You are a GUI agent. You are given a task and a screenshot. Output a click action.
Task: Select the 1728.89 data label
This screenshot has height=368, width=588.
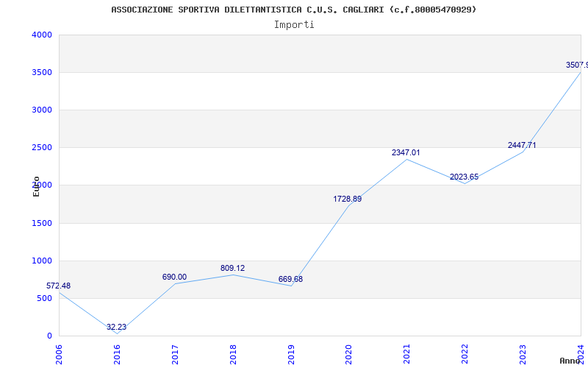(348, 199)
